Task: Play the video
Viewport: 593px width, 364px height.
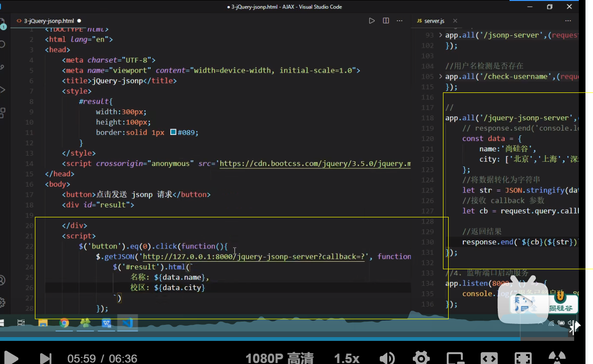Action: click(x=10, y=358)
